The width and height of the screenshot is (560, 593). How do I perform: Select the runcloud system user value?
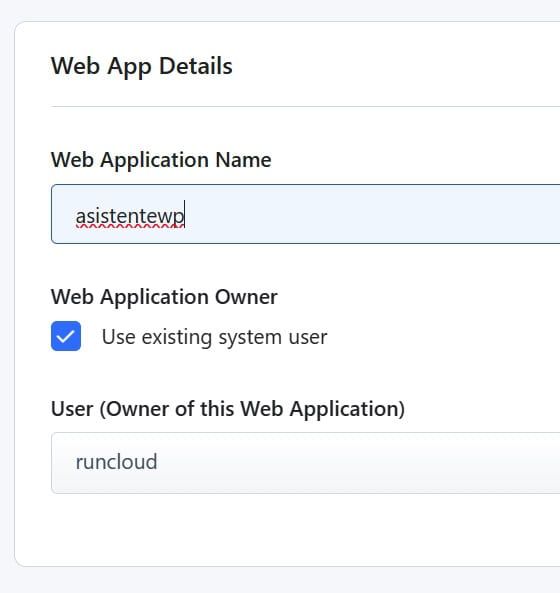pos(116,462)
